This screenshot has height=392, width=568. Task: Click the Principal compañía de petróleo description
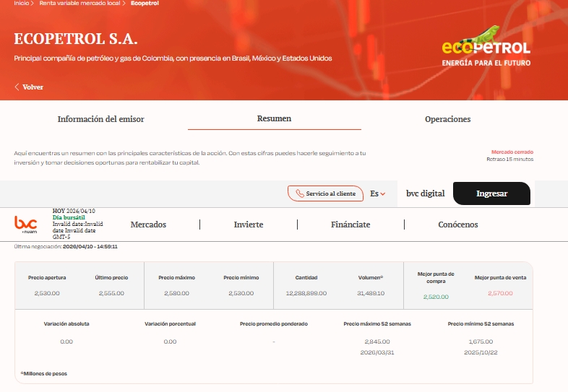pos(173,58)
